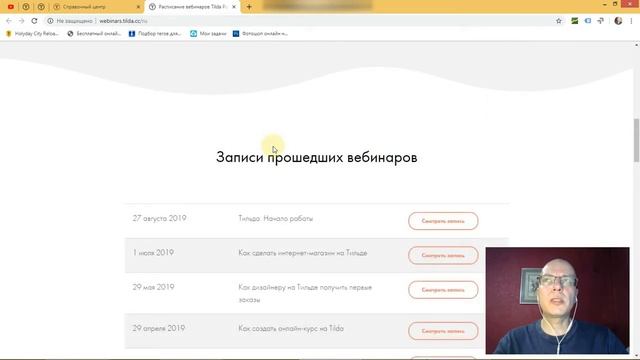This screenshot has width=640, height=360.
Task: Click the presenter webcam video overlay
Action: [557, 300]
